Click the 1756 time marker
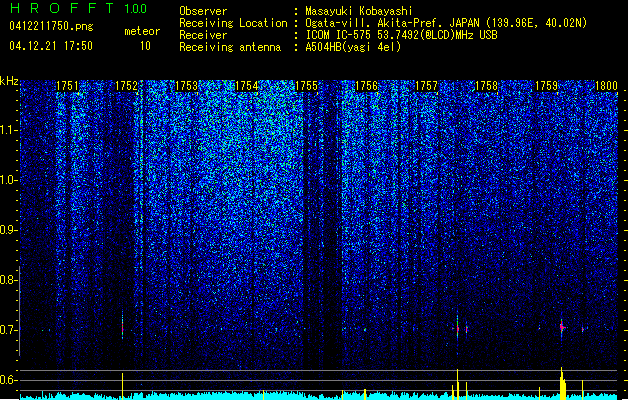Image resolution: width=629 pixels, height=400 pixels. pos(366,86)
